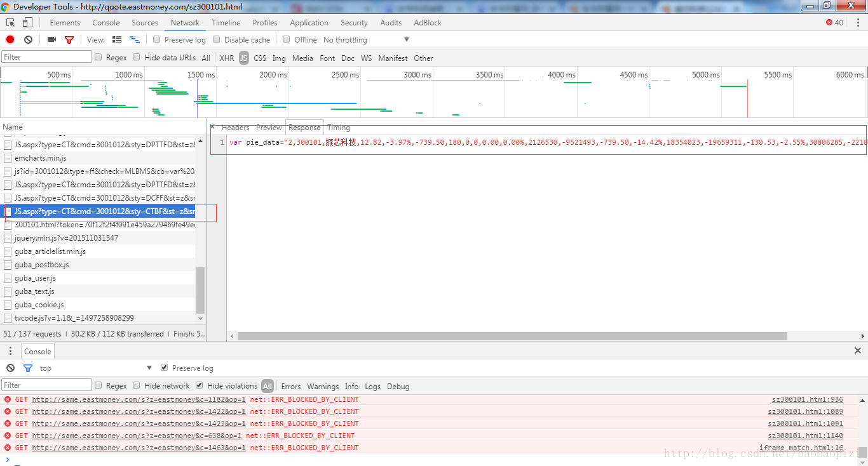
Task: Open the Timeline panel
Action: click(x=226, y=22)
